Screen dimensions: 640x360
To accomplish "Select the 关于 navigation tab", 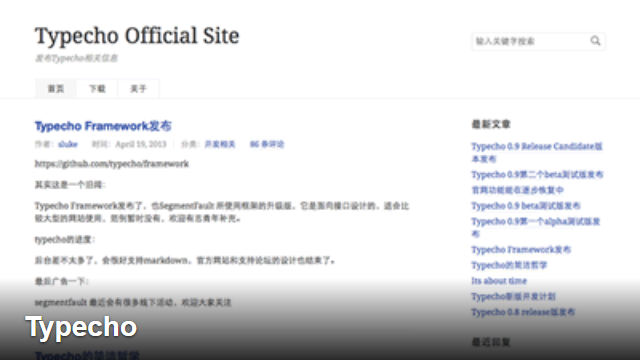I will tap(138, 89).
